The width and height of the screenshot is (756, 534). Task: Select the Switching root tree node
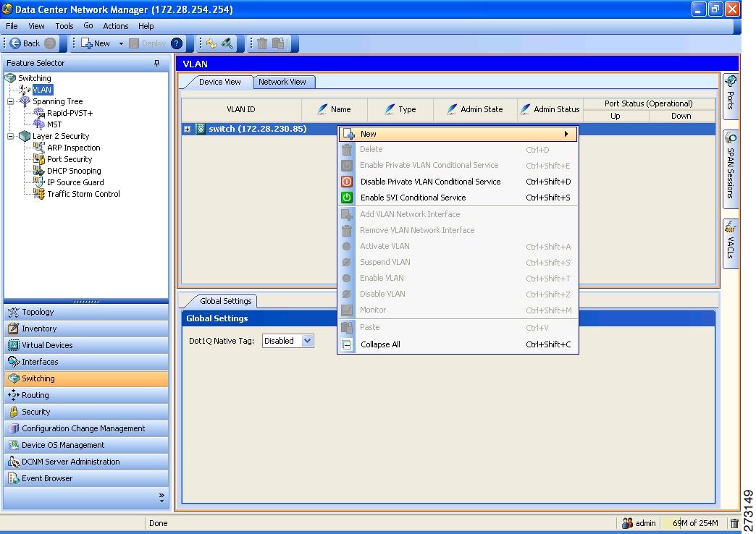click(35, 78)
